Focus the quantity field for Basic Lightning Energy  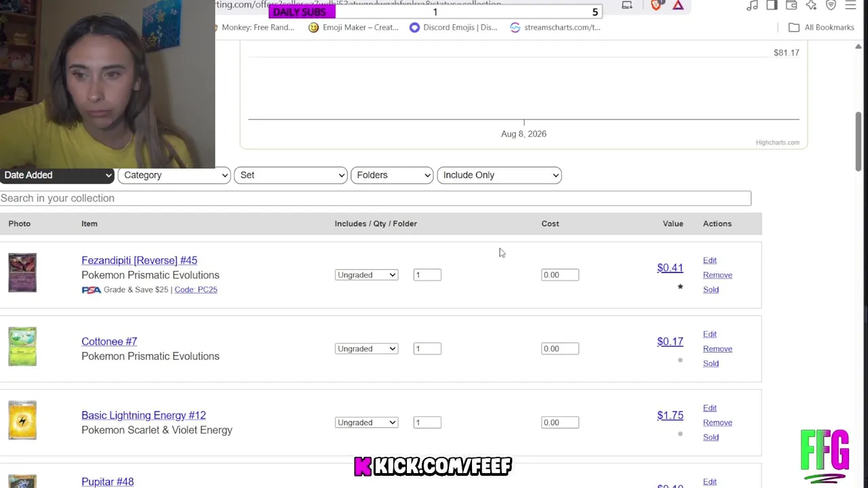click(x=427, y=422)
